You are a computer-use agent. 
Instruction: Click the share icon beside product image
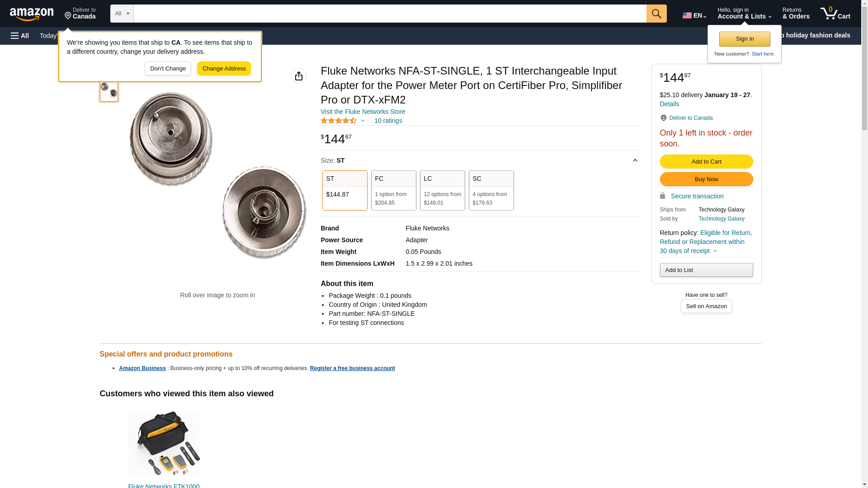pos(298,76)
